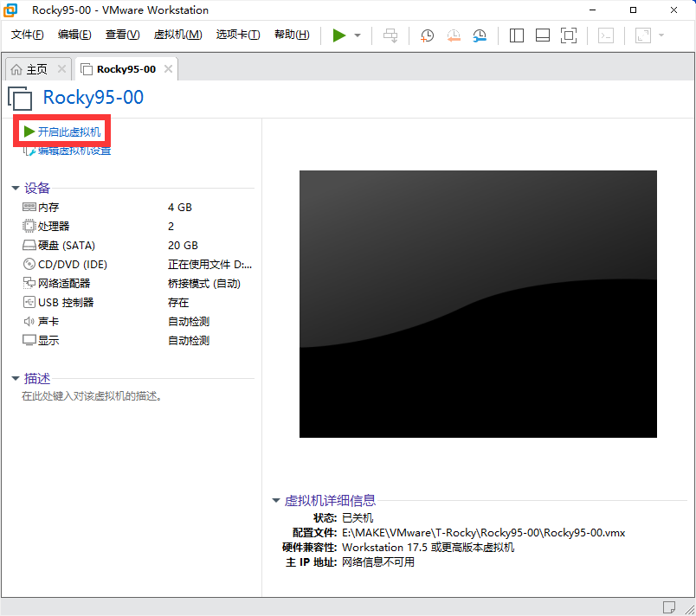696x616 pixels.
Task: Switch to the 主页 tab
Action: (x=36, y=69)
